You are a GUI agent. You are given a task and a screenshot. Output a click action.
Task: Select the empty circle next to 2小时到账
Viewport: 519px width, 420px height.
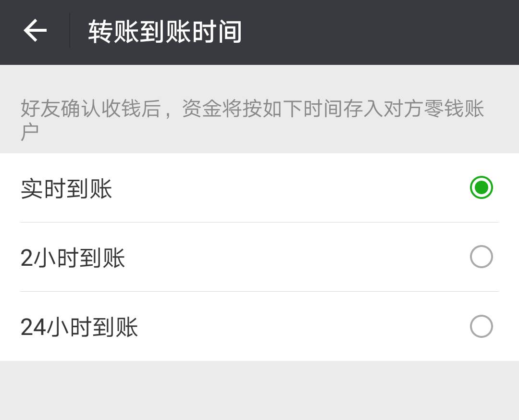click(480, 257)
